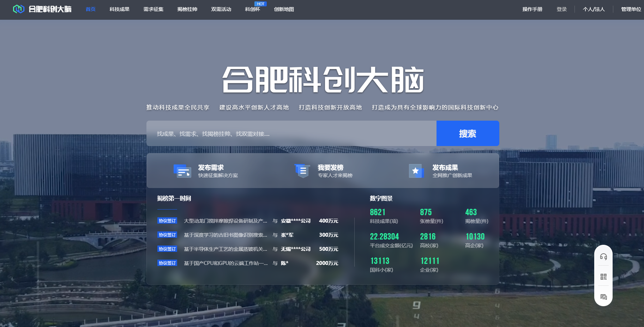Viewport: 644px width, 327px height.
Task: Open the 管理单位 entry
Action: pyautogui.click(x=631, y=10)
